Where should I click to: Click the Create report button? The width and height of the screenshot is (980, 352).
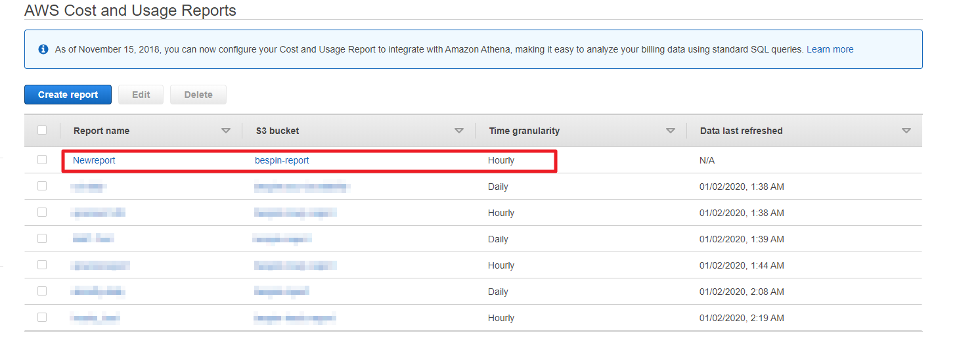tap(68, 95)
